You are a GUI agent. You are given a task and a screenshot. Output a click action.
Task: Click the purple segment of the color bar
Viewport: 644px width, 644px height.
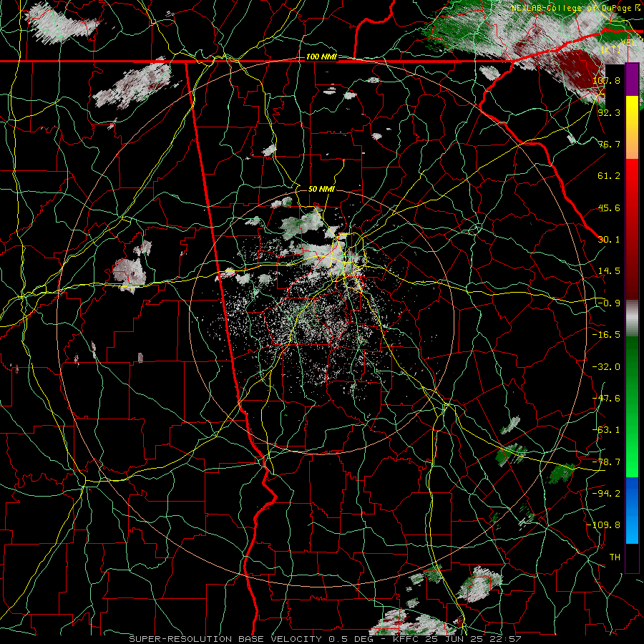coord(632,80)
